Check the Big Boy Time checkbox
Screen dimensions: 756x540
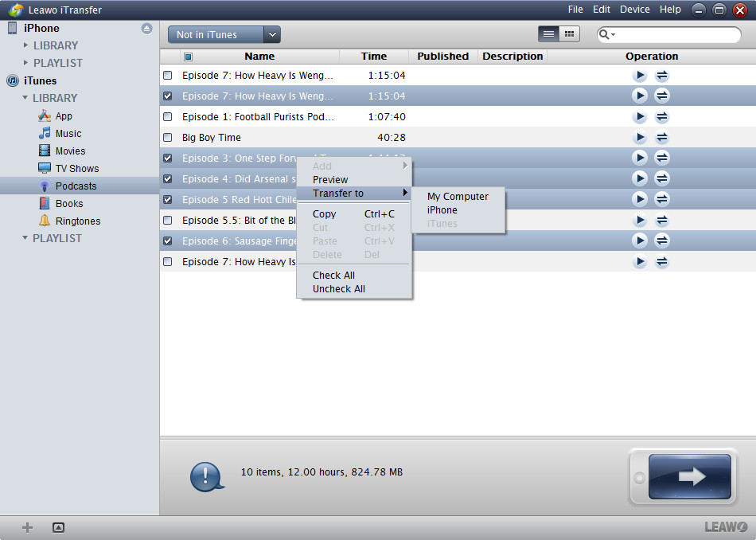(167, 138)
